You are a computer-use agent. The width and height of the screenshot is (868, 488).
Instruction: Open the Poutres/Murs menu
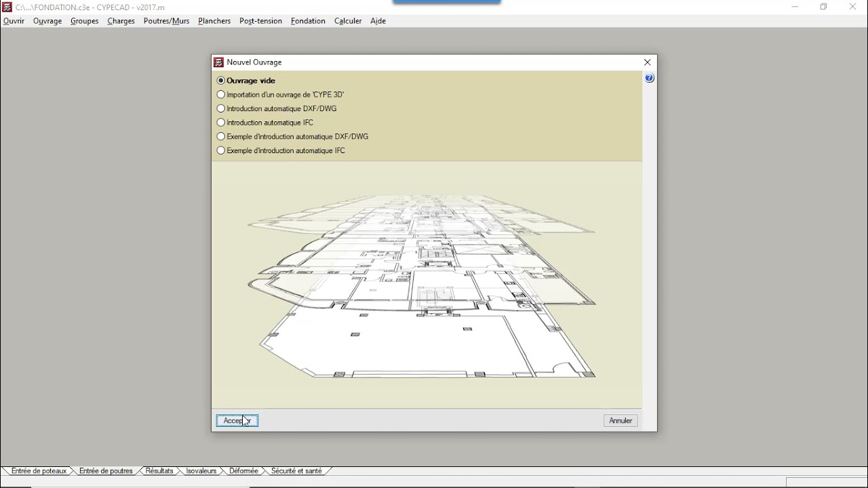tap(167, 21)
